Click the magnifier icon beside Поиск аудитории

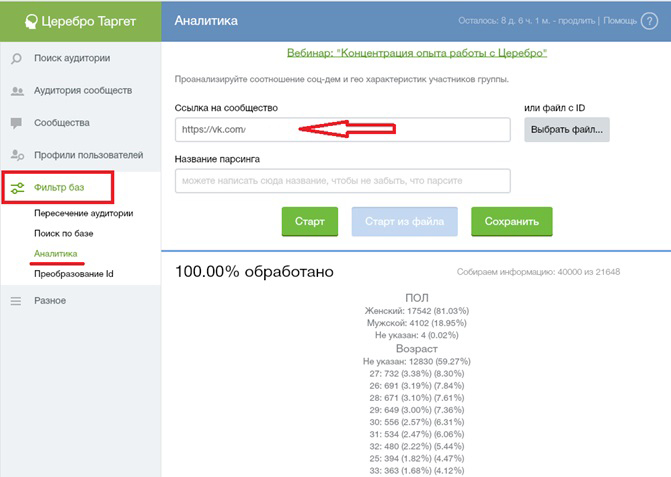16,58
